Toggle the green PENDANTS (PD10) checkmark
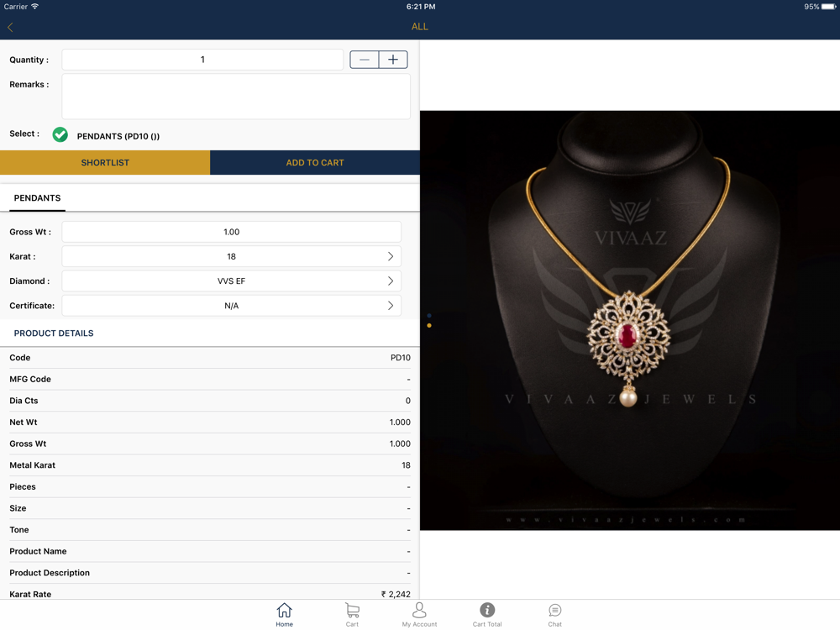Screen dimensions: 840x630 (x=60, y=134)
